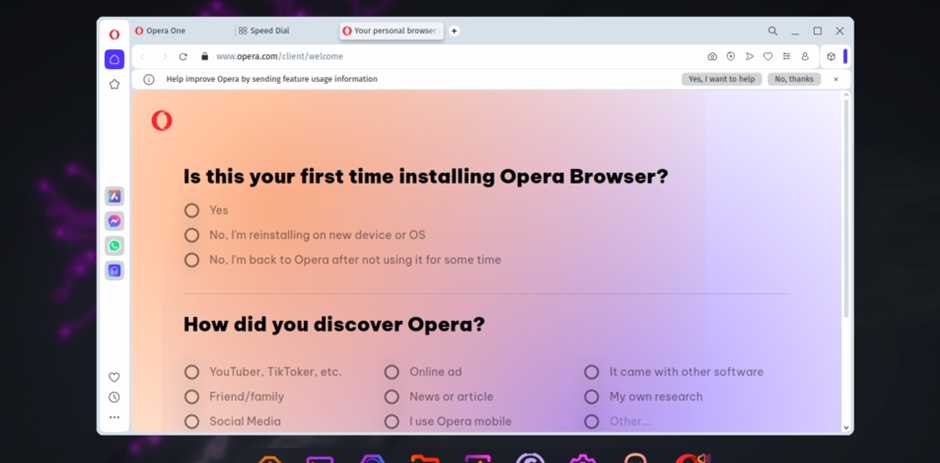Choose 'Friend/family' radio button
940x463 pixels.
click(192, 396)
